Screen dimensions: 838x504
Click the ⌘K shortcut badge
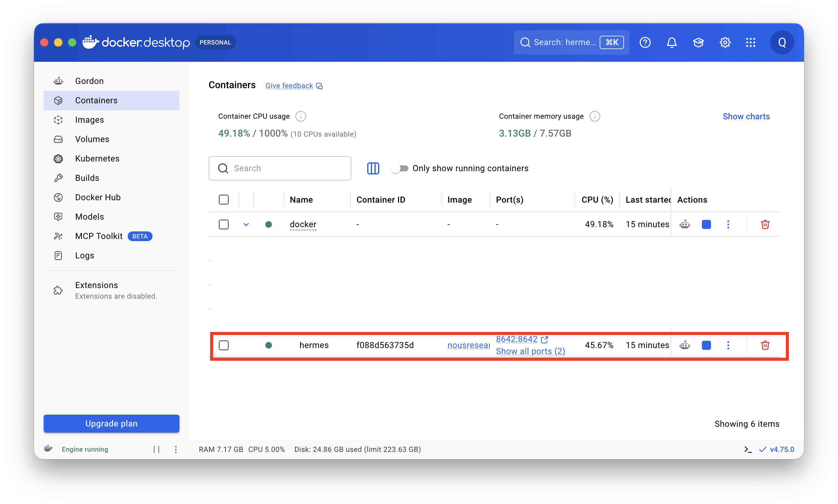pyautogui.click(x=611, y=42)
